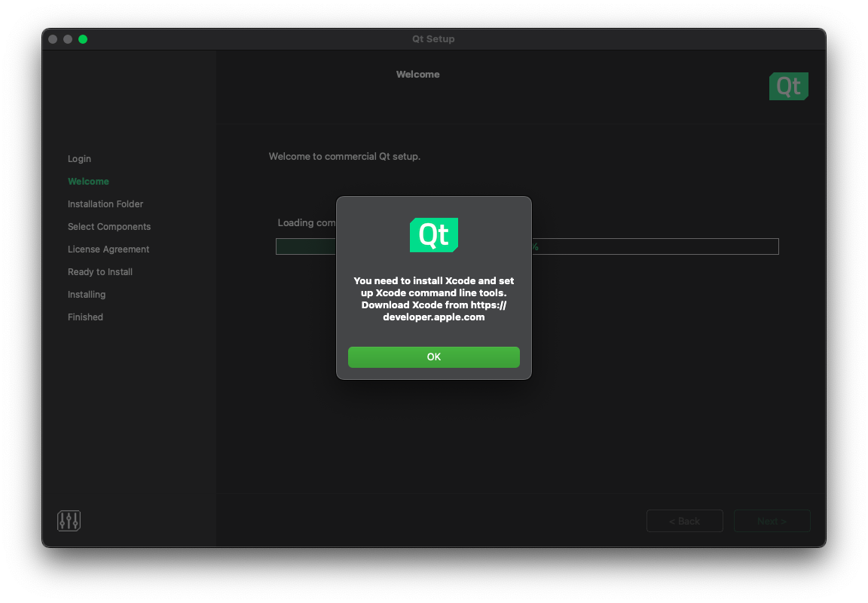
Task: Click the Xcode install message text
Action: point(433,298)
